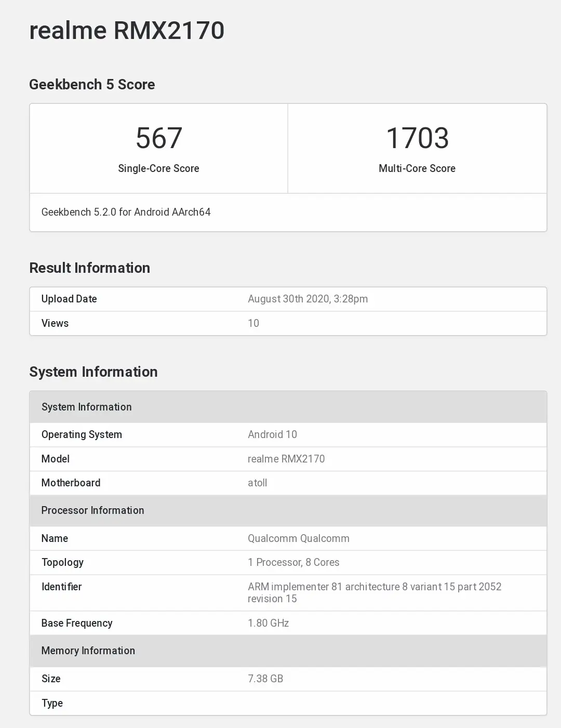
Task: Click the large System Information section heading
Action: (x=94, y=372)
